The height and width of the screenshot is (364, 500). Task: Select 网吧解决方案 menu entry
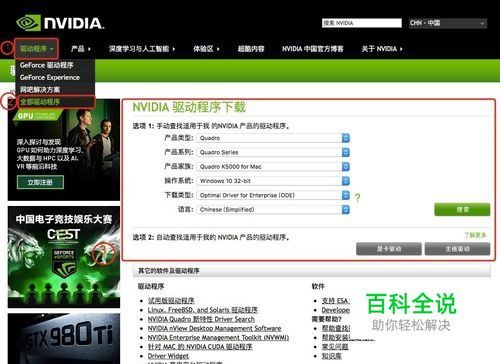(40, 89)
